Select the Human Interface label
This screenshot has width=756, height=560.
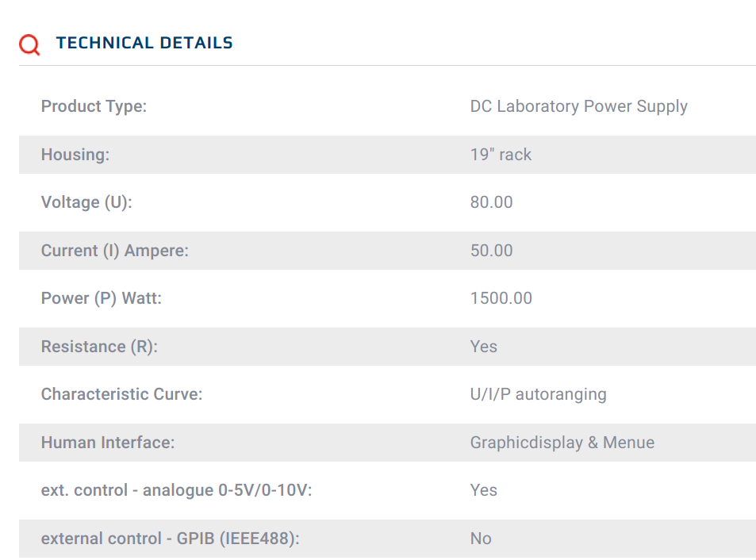pos(108,443)
